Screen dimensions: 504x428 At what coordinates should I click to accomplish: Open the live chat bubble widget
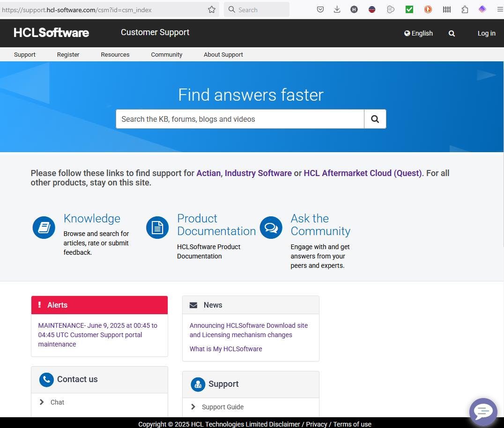tap(483, 412)
